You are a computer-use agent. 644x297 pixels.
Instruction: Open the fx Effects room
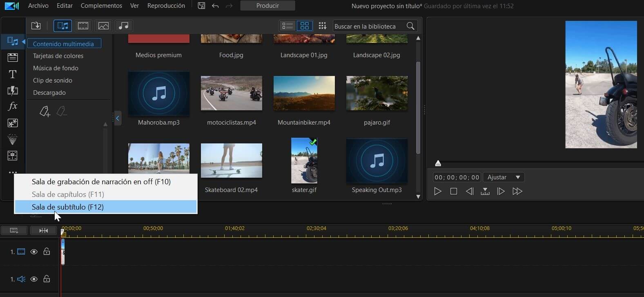[x=13, y=106]
